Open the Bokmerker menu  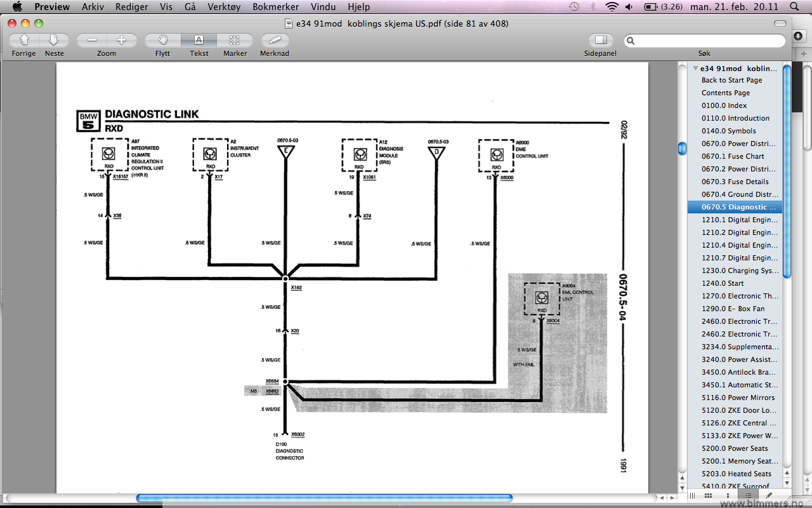point(276,7)
